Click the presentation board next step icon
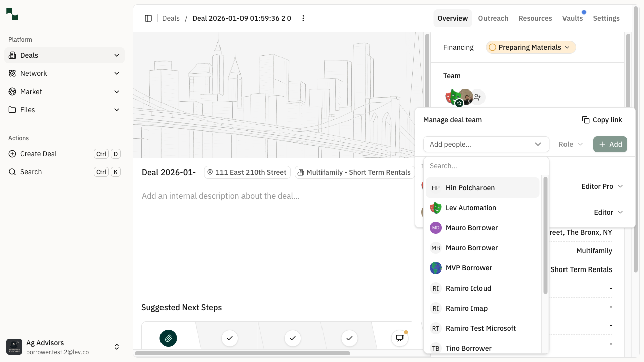The height and width of the screenshot is (362, 644). pyautogui.click(x=399, y=338)
